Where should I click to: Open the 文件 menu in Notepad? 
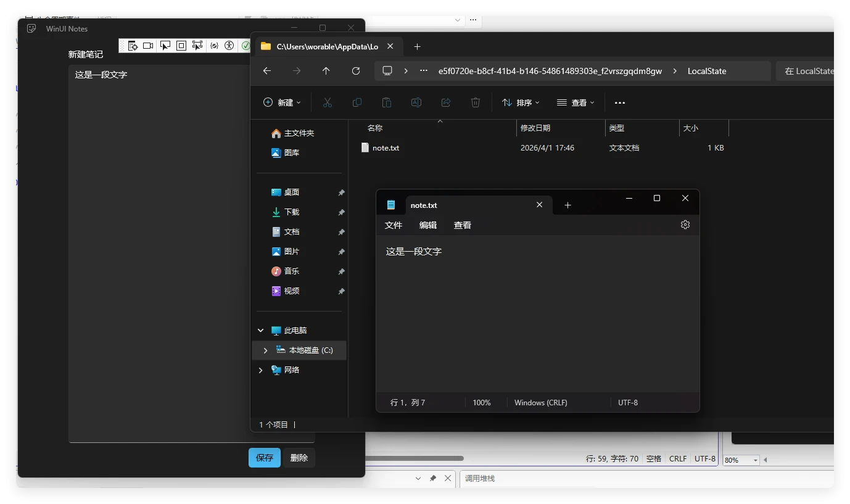coord(393,225)
